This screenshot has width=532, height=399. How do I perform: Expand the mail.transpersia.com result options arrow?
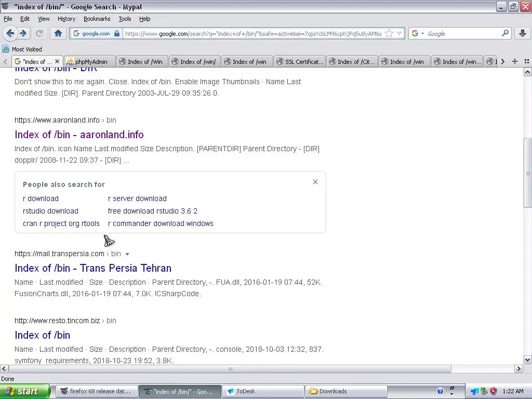point(127,254)
